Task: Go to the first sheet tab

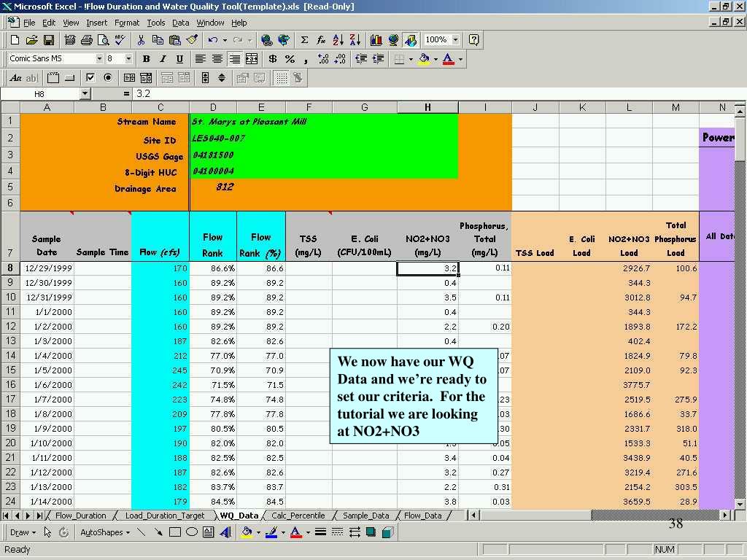Action: tap(6, 516)
